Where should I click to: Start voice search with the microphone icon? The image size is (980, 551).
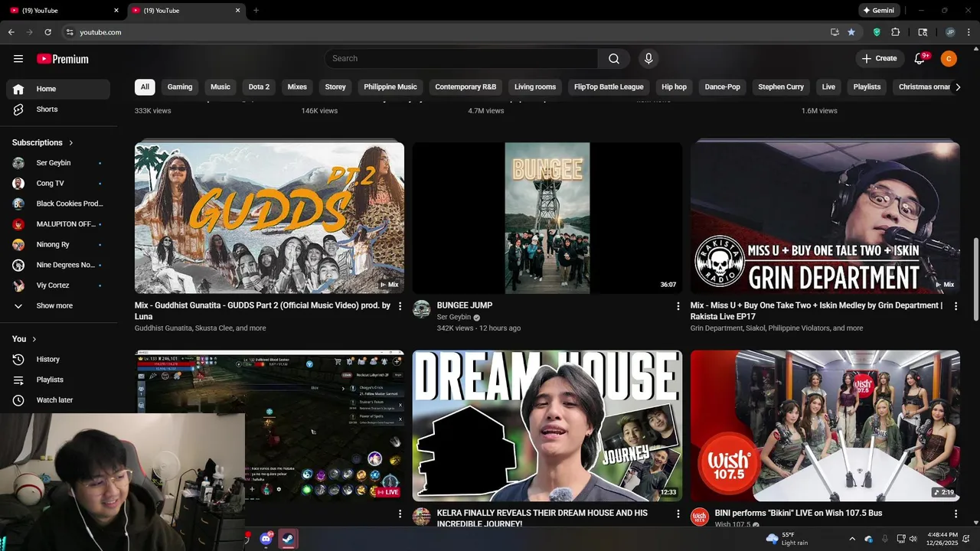[648, 59]
